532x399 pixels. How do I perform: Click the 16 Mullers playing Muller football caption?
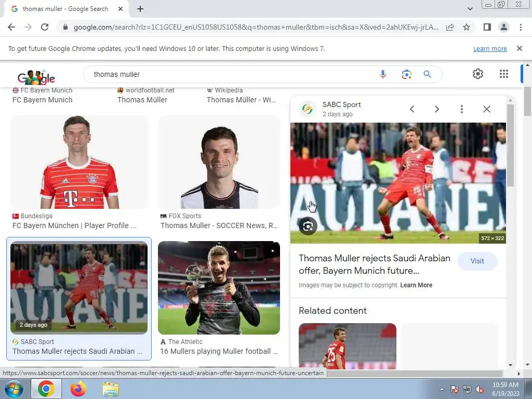(219, 351)
